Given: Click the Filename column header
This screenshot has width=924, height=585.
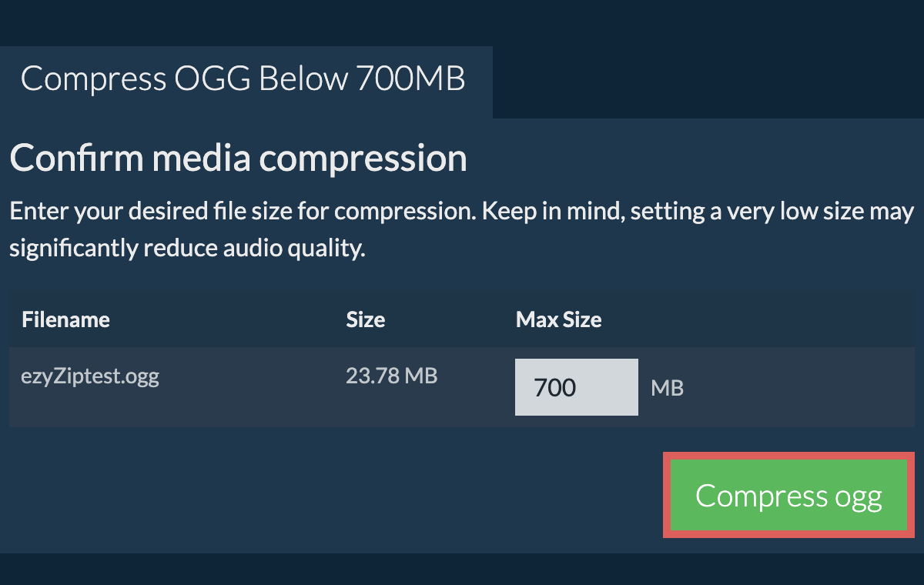Looking at the screenshot, I should [x=66, y=319].
